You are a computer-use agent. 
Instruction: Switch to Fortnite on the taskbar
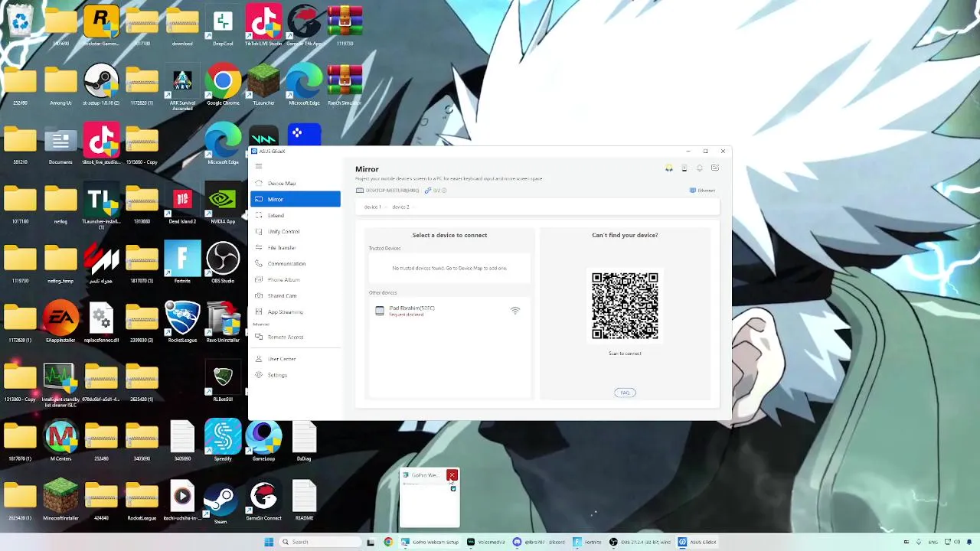(588, 542)
